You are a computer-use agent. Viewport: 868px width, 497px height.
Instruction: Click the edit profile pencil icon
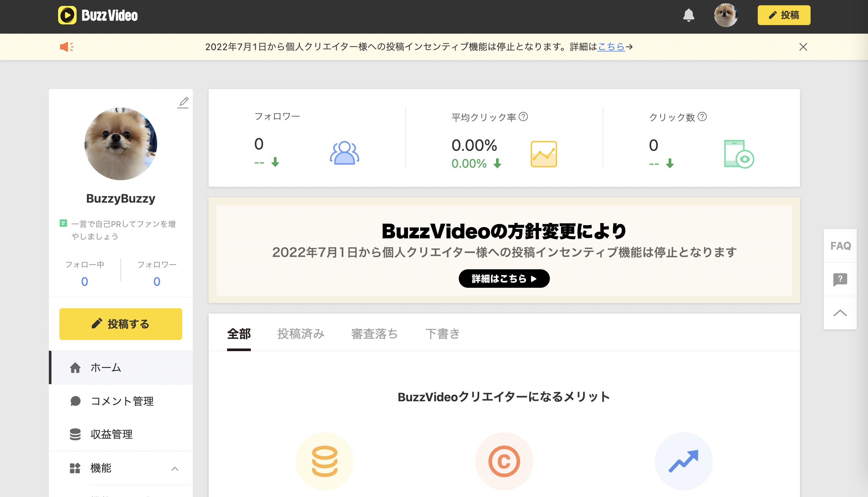pos(183,102)
